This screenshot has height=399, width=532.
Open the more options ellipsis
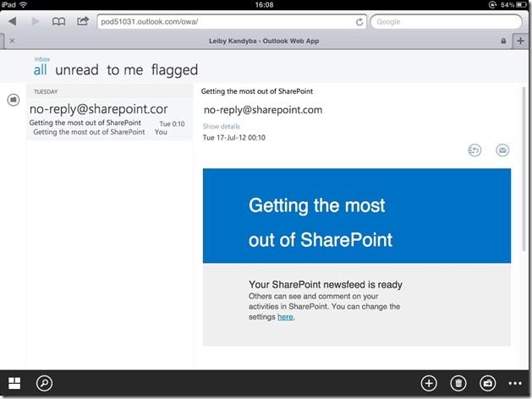pyautogui.click(x=515, y=384)
